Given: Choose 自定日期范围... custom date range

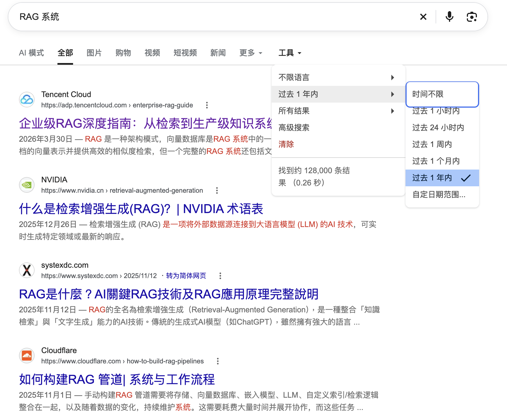Looking at the screenshot, I should point(442,194).
